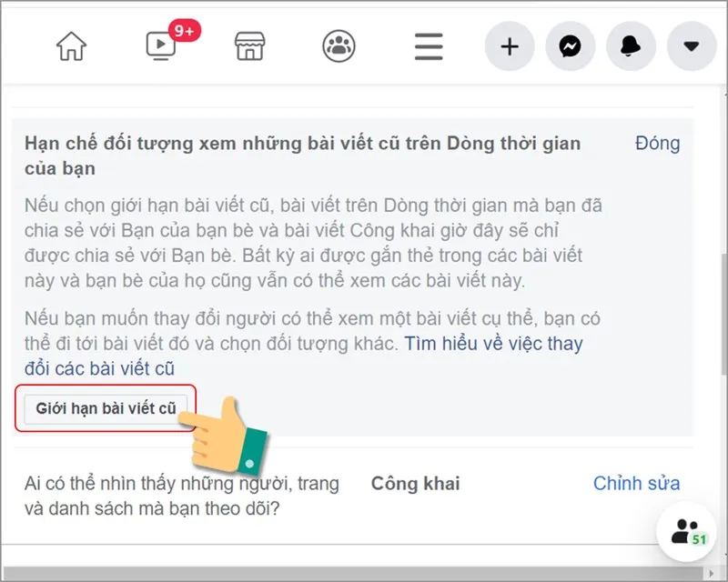Open account options from the caret circle
Viewport: 728px width, 582px height.
coord(692,45)
